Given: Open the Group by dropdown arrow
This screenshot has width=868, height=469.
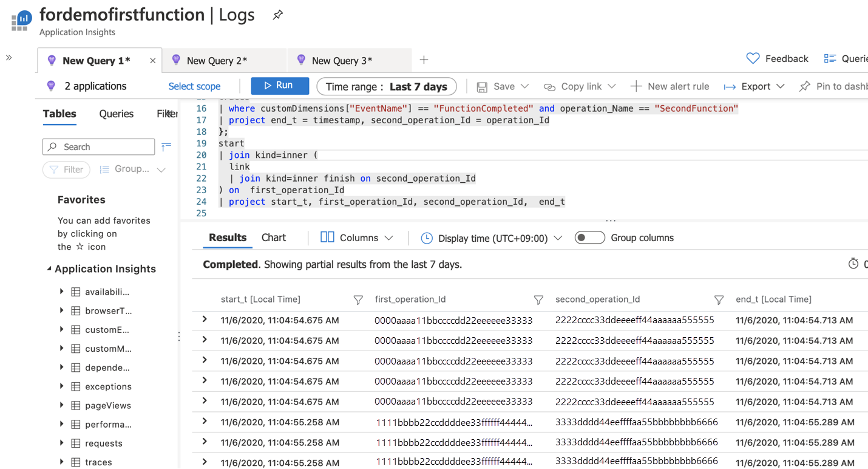Looking at the screenshot, I should pyautogui.click(x=161, y=170).
